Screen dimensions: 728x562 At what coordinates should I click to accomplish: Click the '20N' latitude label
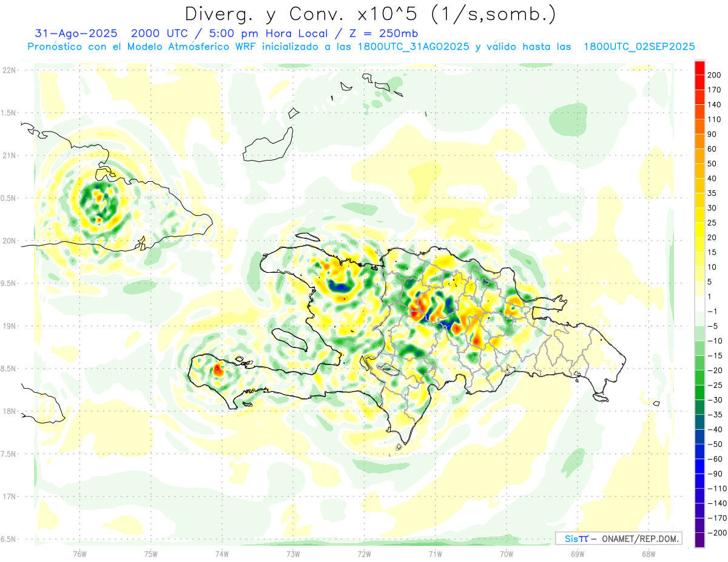pos(8,241)
